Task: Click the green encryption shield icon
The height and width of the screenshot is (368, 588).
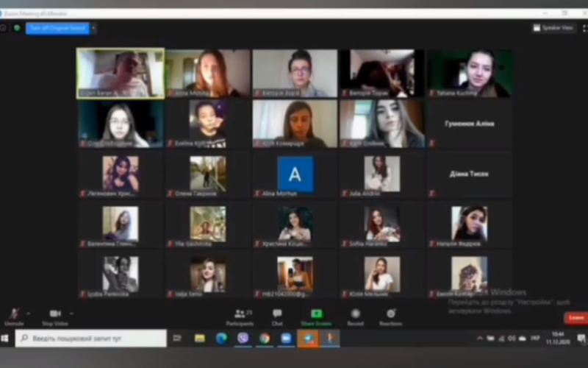Action: pyautogui.click(x=17, y=28)
